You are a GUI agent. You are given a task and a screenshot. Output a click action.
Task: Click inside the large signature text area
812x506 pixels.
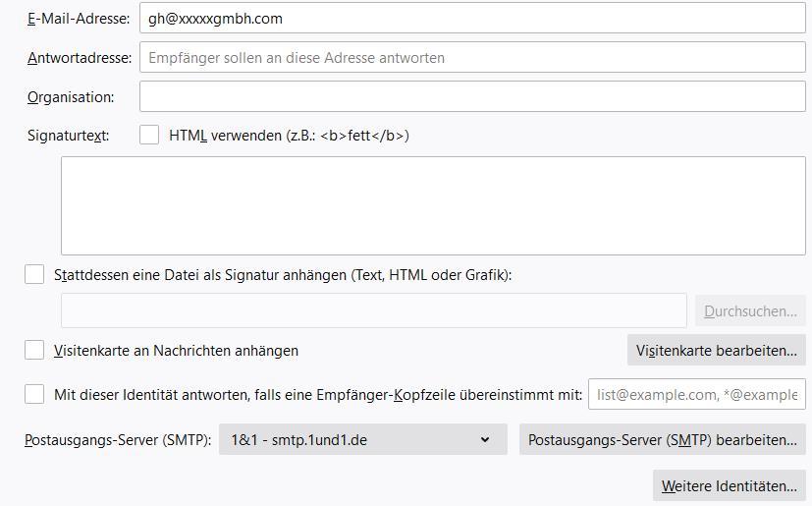pyautogui.click(x=432, y=205)
